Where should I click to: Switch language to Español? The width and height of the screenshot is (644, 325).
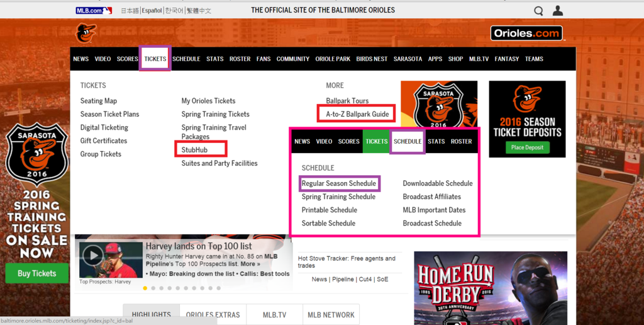[x=152, y=11]
